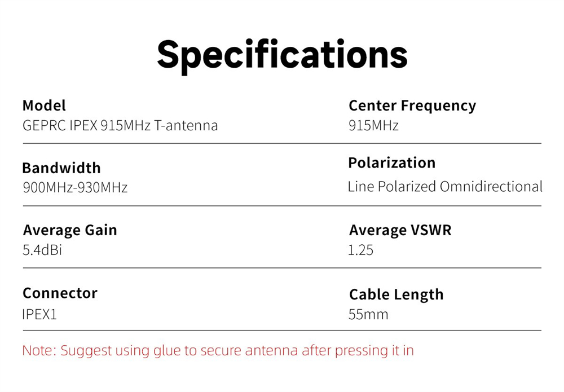
Task: Select the Cable Length label
Action: (396, 294)
